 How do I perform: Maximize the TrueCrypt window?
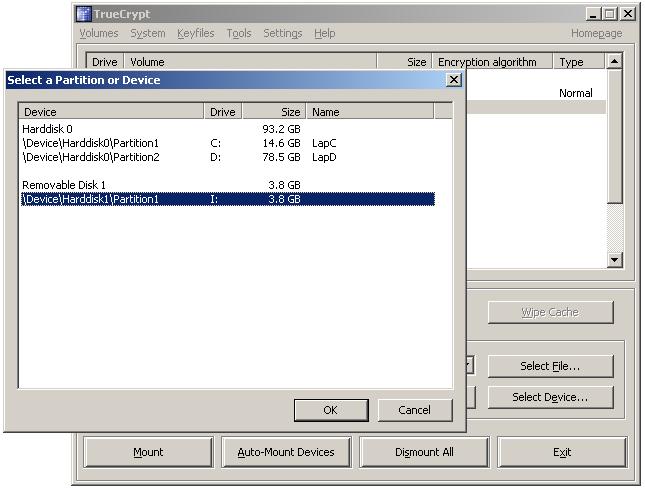pos(610,14)
